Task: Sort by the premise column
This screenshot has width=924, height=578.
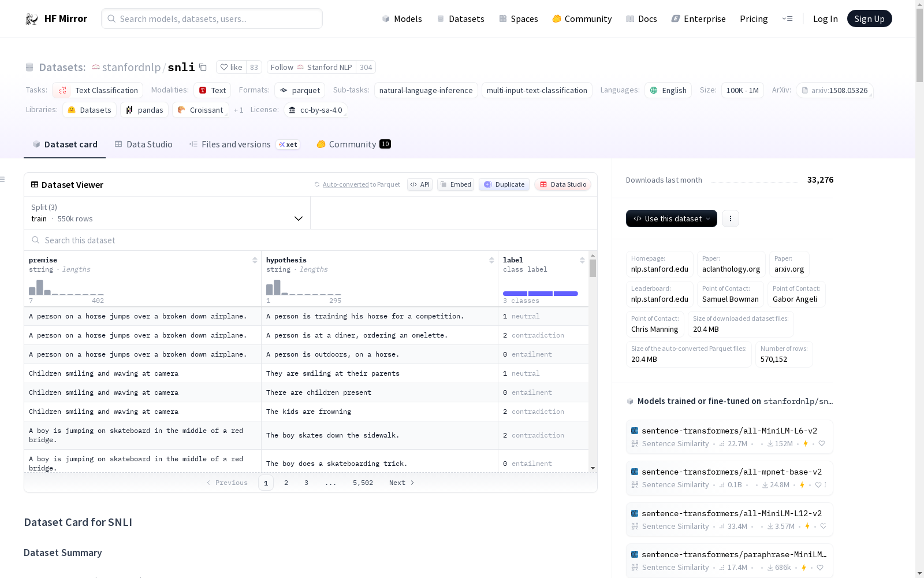Action: click(255, 260)
